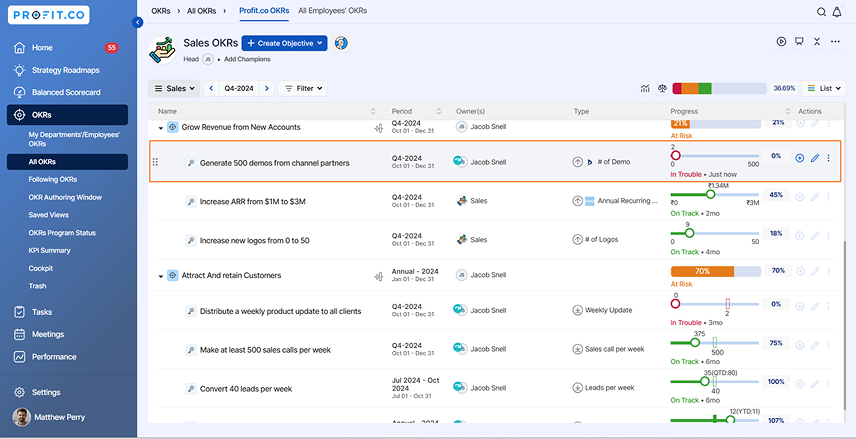This screenshot has width=856, height=439.
Task: Open alignment icon for Grow Revenue from New Accounts
Action: tap(378, 128)
